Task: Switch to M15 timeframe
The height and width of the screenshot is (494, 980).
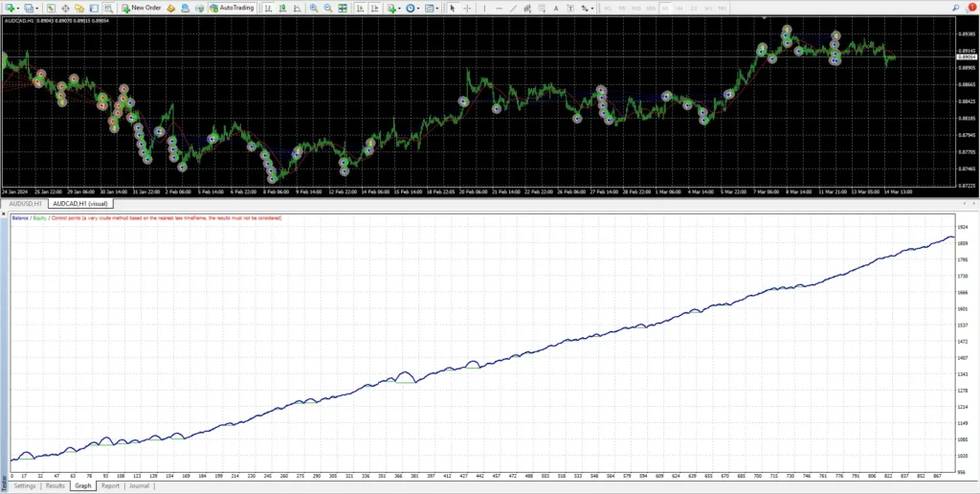Action: [x=636, y=8]
